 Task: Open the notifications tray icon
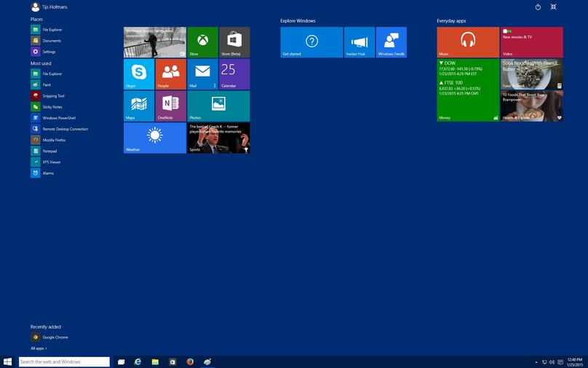(560, 362)
